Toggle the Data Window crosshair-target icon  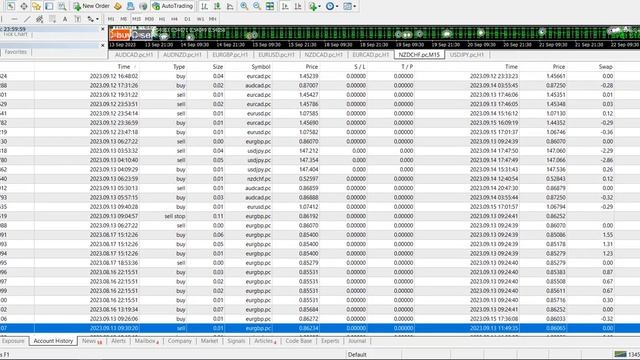tap(24, 6)
